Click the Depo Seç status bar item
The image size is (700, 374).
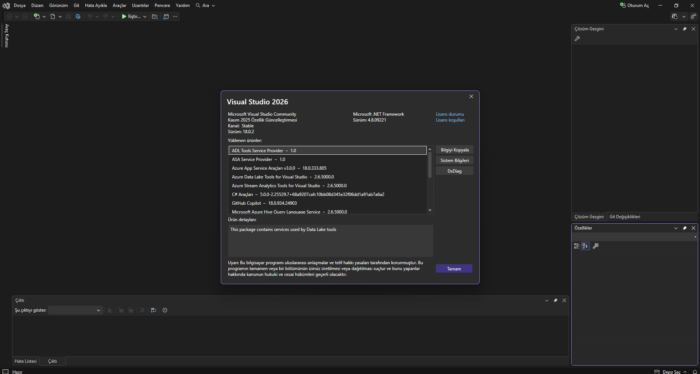click(x=671, y=371)
